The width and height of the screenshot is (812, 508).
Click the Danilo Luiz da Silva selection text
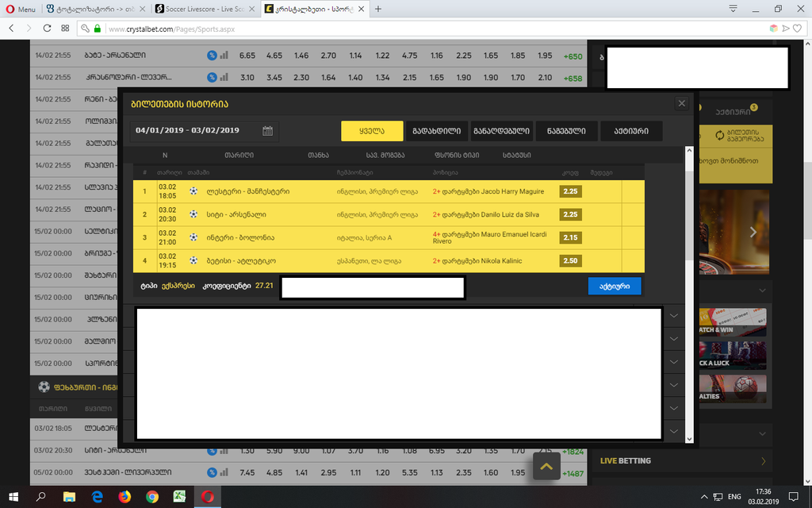(x=486, y=214)
